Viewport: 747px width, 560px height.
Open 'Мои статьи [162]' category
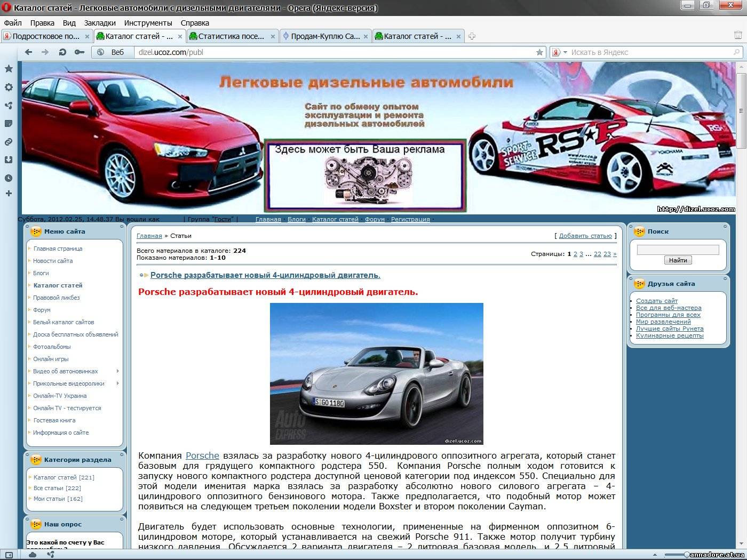tap(58, 499)
